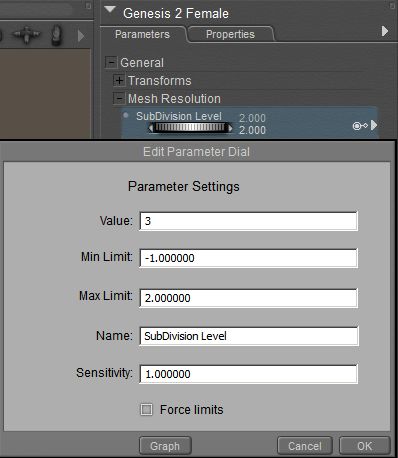Screen dimensions: 398x458
Task: Switch to the Parameters tab
Action: 142,34
